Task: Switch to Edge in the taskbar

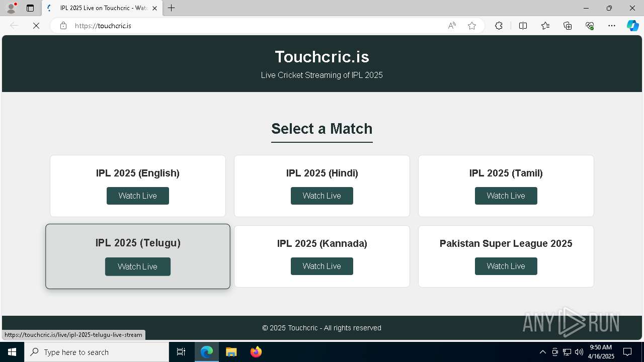Action: tap(207, 352)
